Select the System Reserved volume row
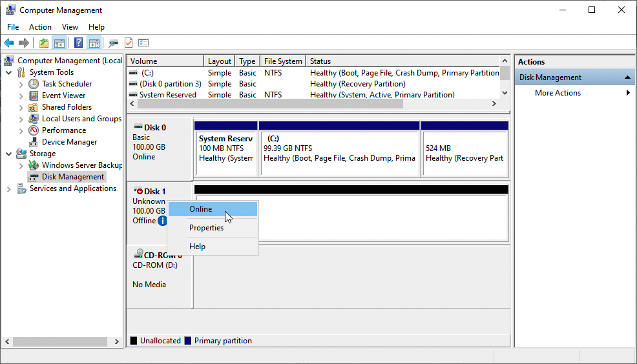637x364 pixels. (x=313, y=95)
